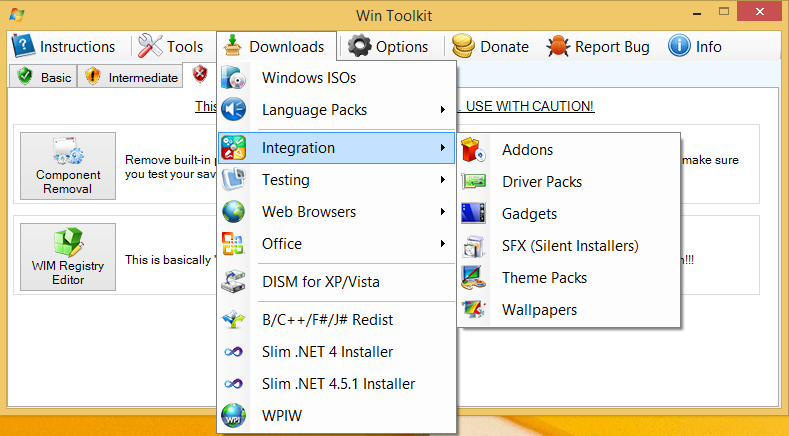
Task: Minimize the Win Toolkit window
Action: click(x=697, y=12)
